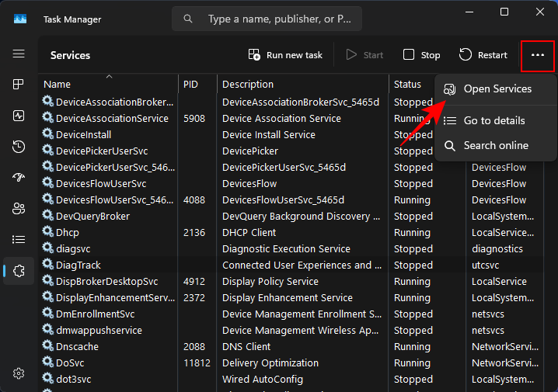Click the Wired AutoConfig description

[x=262, y=380]
